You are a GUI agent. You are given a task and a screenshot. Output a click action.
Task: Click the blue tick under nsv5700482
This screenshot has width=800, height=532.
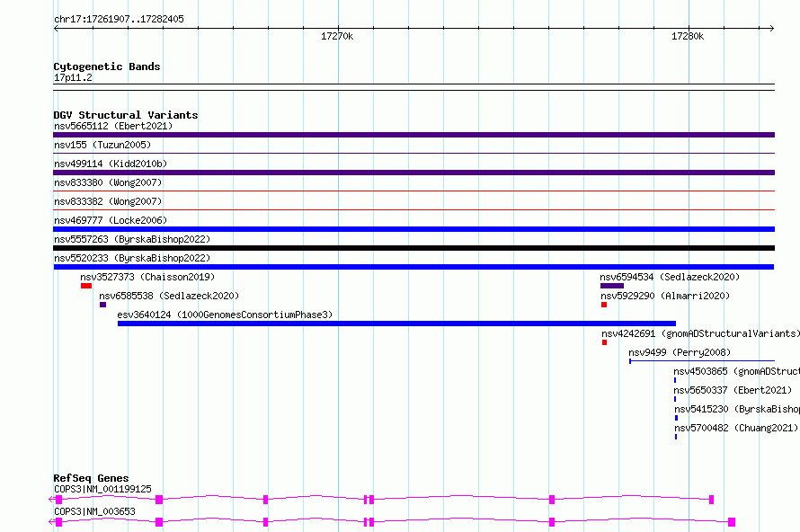coord(676,437)
